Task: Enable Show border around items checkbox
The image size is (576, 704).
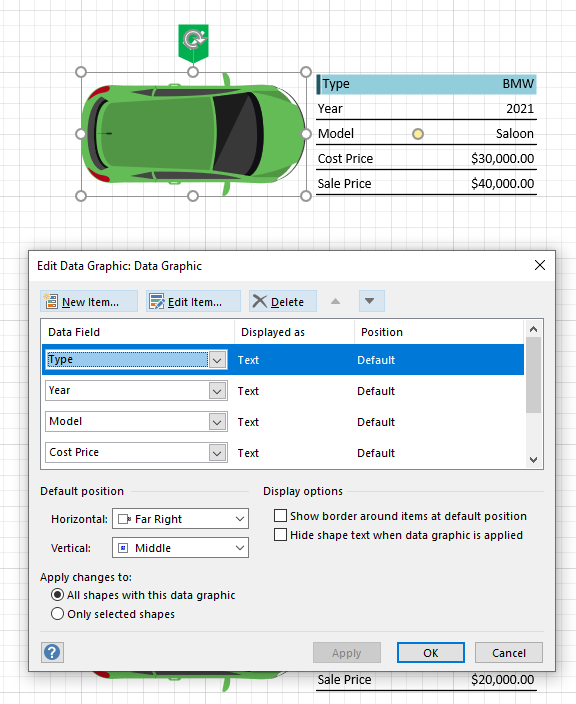Action: coord(280,515)
